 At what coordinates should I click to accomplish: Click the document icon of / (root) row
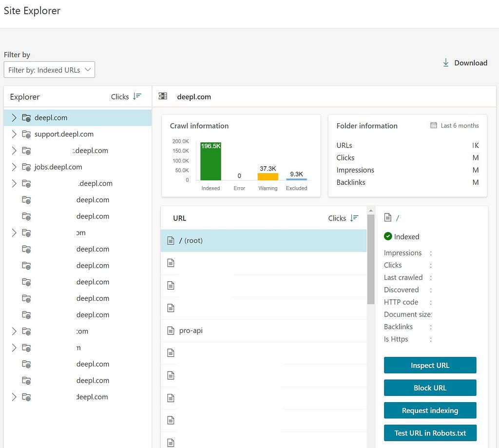click(171, 241)
